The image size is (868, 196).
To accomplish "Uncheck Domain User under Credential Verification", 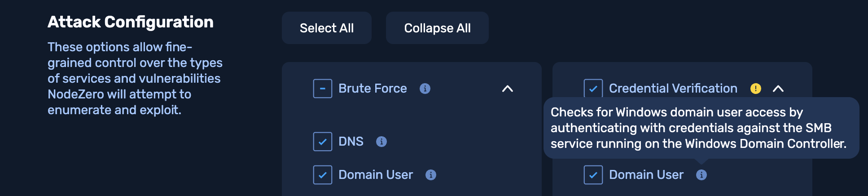I will pos(593,175).
